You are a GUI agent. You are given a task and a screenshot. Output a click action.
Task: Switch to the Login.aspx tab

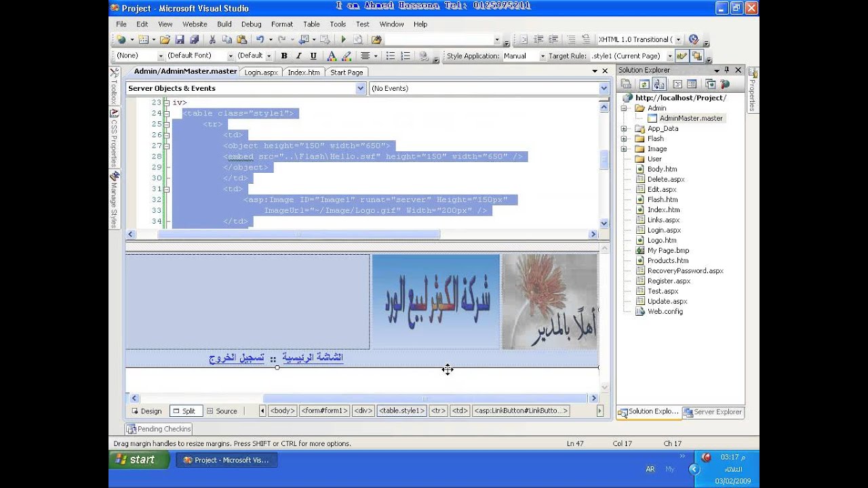pos(261,72)
